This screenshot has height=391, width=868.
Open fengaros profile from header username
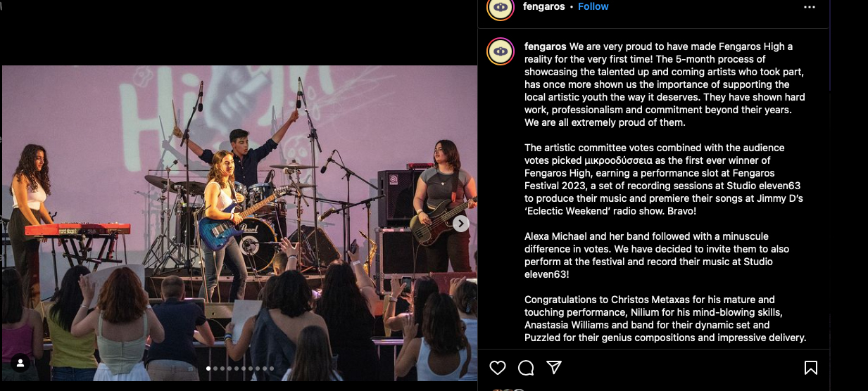point(544,6)
